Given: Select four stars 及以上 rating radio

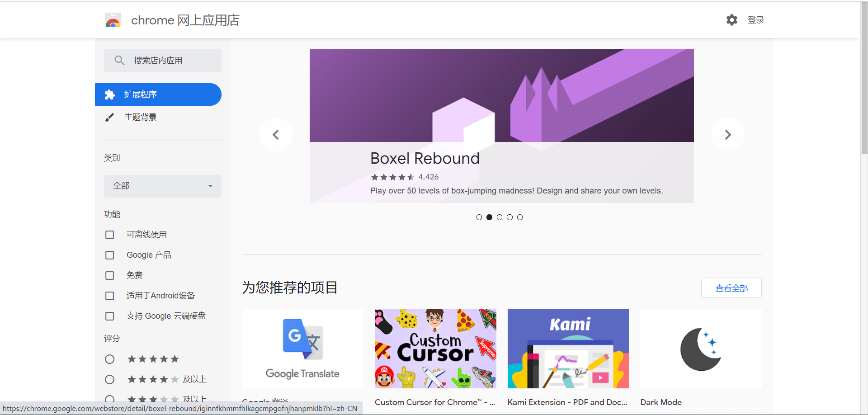Looking at the screenshot, I should [x=109, y=379].
